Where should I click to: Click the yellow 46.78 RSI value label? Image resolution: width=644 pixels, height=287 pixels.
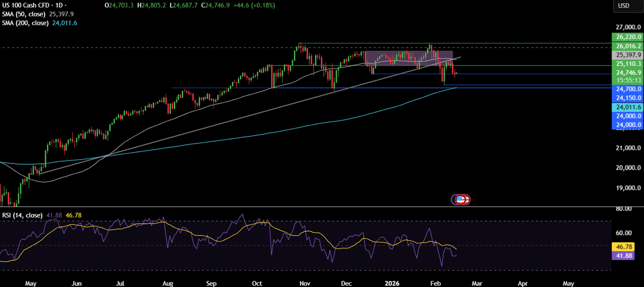(627, 246)
